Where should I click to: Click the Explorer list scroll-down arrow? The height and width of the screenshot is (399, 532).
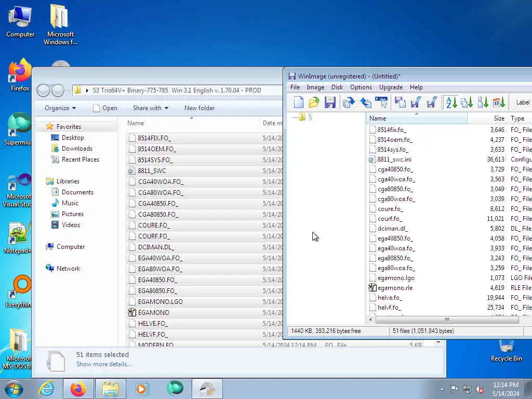[x=438, y=343]
